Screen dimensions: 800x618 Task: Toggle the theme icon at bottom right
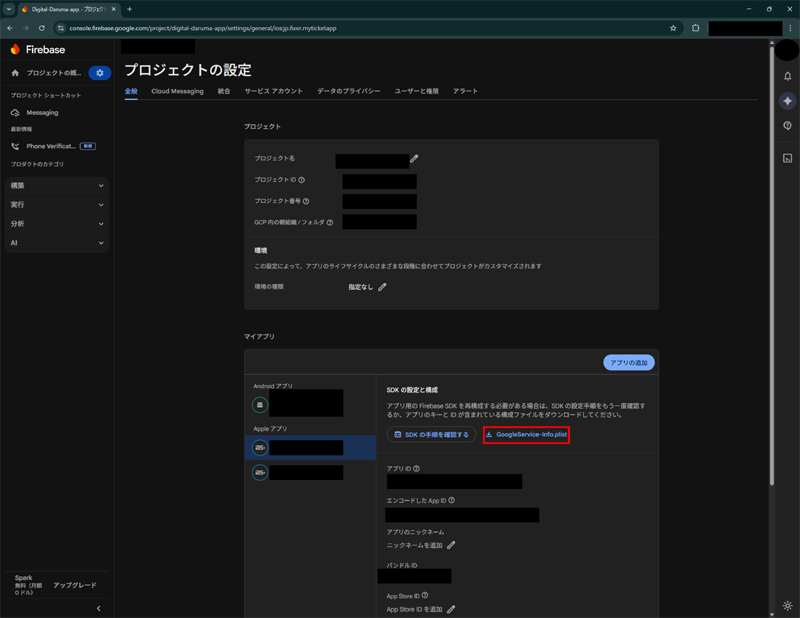pos(787,606)
